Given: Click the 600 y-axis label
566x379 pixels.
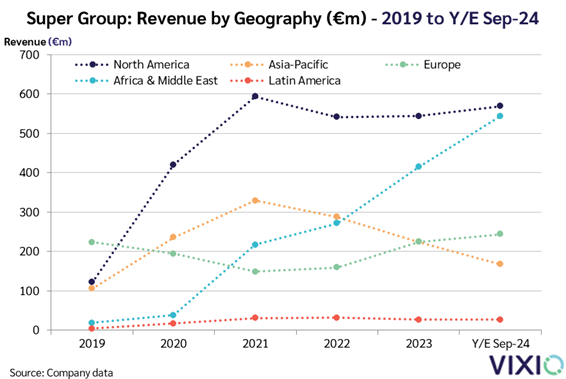Looking at the screenshot, I should tap(29, 94).
